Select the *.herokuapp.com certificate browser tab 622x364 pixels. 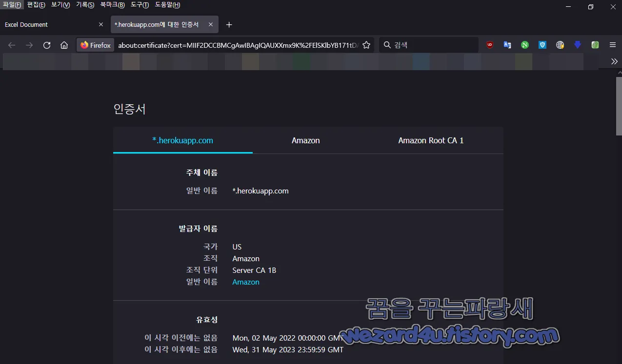click(164, 24)
